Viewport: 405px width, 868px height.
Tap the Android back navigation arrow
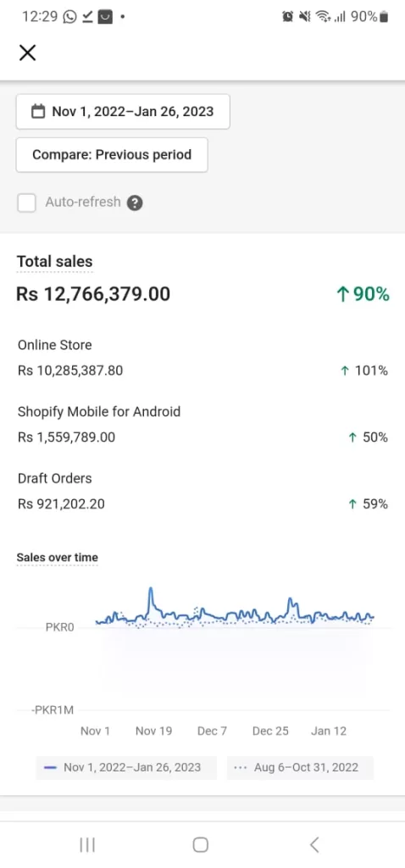pos(313,844)
